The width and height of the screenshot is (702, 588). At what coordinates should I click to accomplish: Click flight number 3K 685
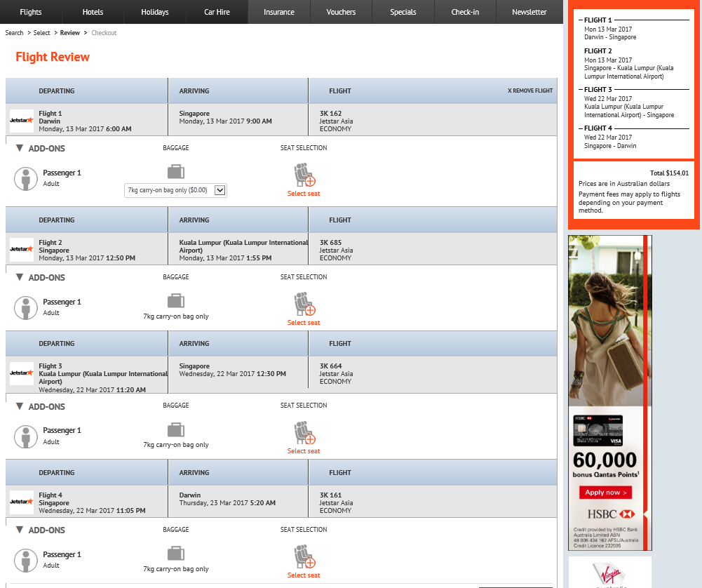click(x=330, y=242)
